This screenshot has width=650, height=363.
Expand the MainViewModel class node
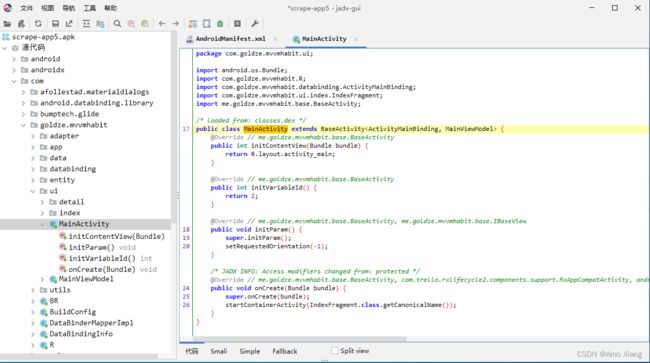coord(42,279)
